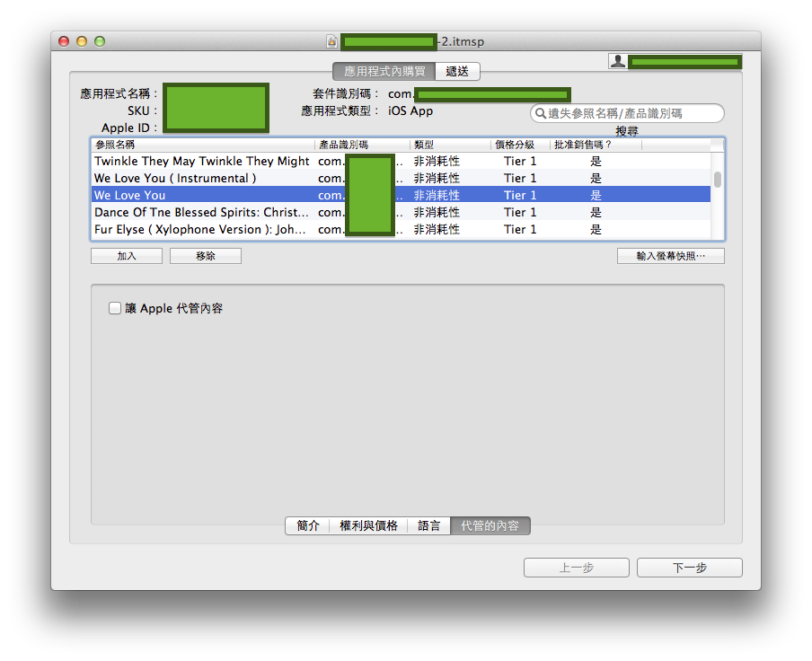Focus the search reference name field
The height and width of the screenshot is (661, 812).
633,113
